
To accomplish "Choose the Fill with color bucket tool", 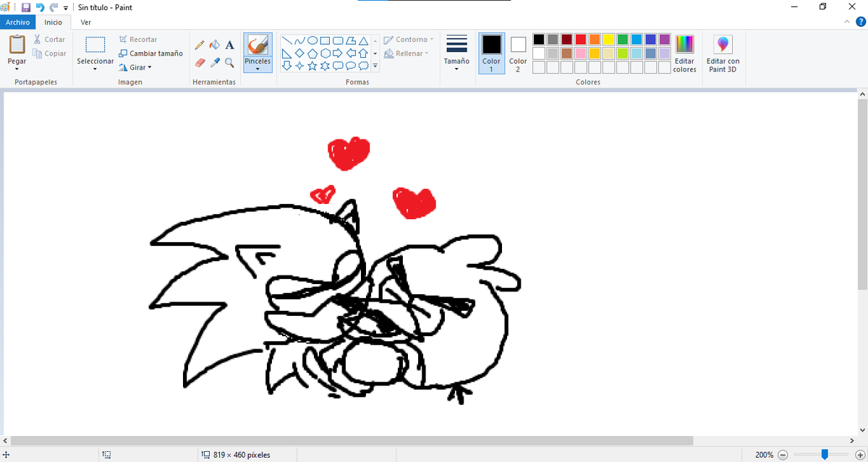I will pyautogui.click(x=214, y=45).
